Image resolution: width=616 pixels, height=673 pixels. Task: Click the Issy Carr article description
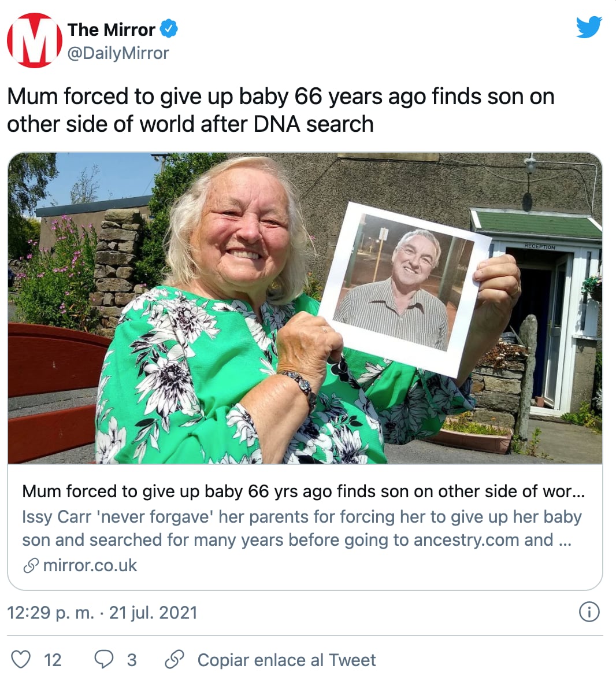302,528
